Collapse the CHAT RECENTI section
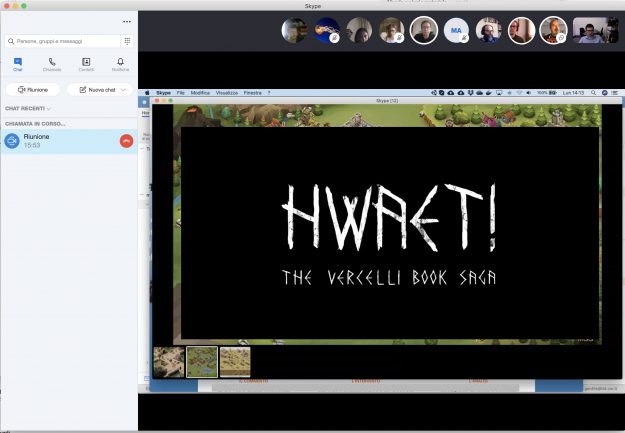Image resolution: width=625 pixels, height=433 pixels. coord(28,108)
